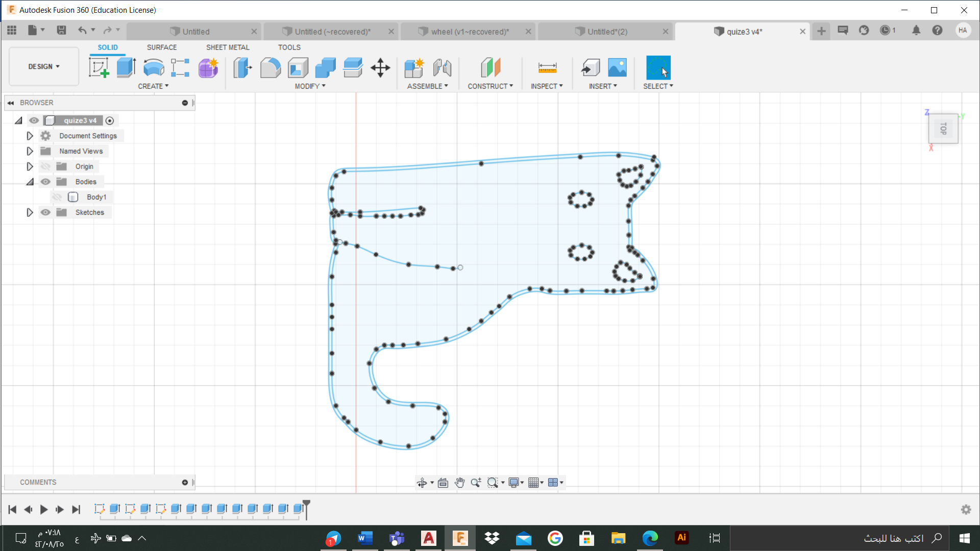
Task: Open the CONSTRUCT dropdown menu
Action: [x=491, y=86]
